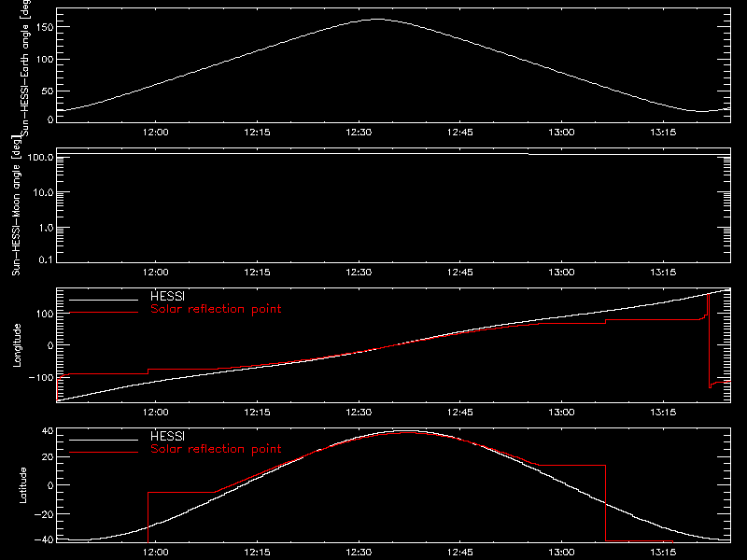The height and width of the screenshot is (560, 747).
Task: Click HESSI legend entry in Latitude plot
Action: [x=167, y=436]
